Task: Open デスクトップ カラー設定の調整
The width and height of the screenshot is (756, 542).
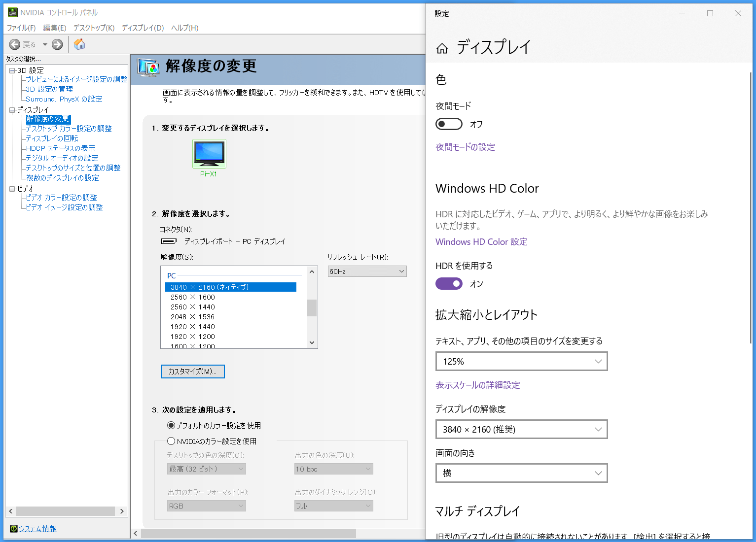Action: [69, 129]
